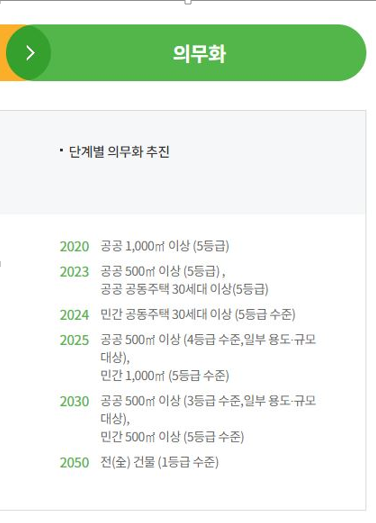
Task: Click 공공 1,000㎡ 이상 (5등급) text
Action: coord(165,246)
